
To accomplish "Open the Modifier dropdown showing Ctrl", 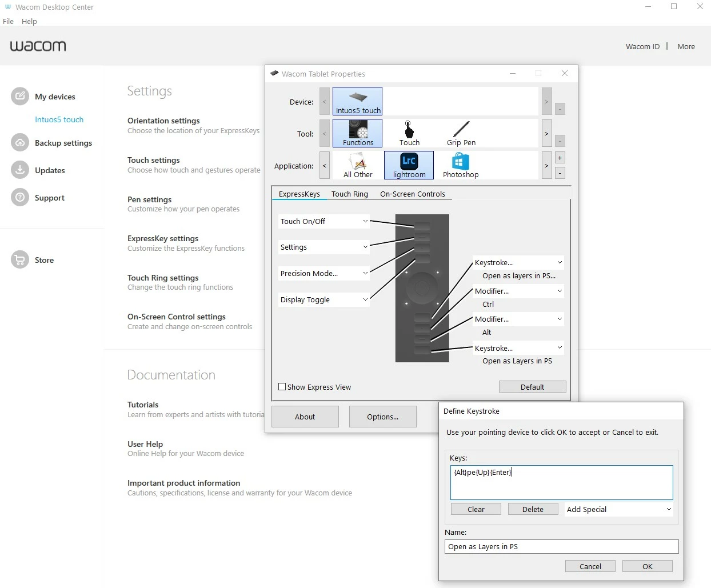I will [x=518, y=291].
